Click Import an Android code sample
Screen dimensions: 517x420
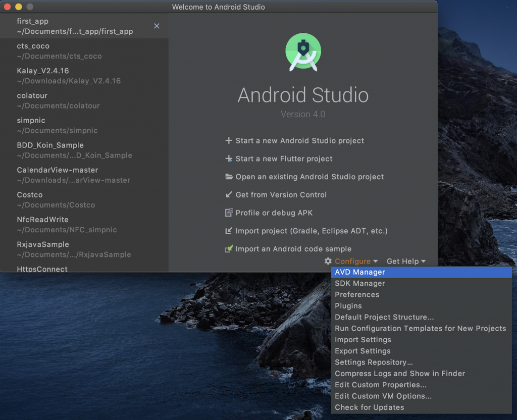293,249
